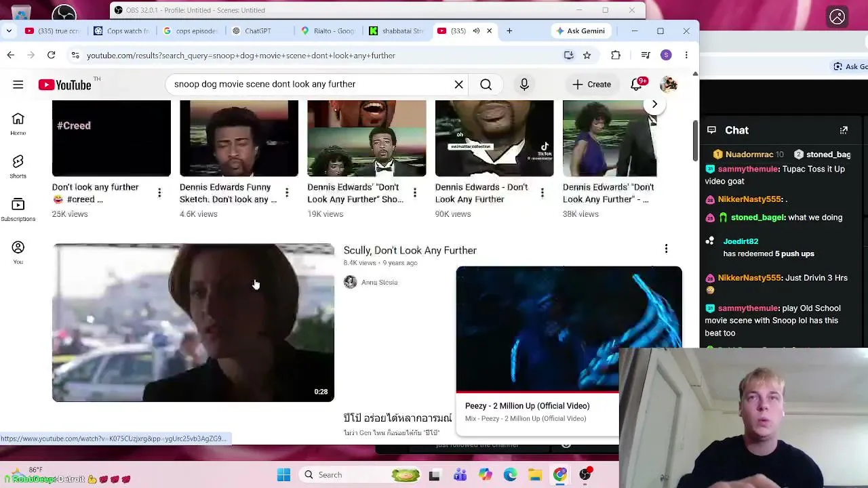Reload the YouTube page

coord(51,56)
